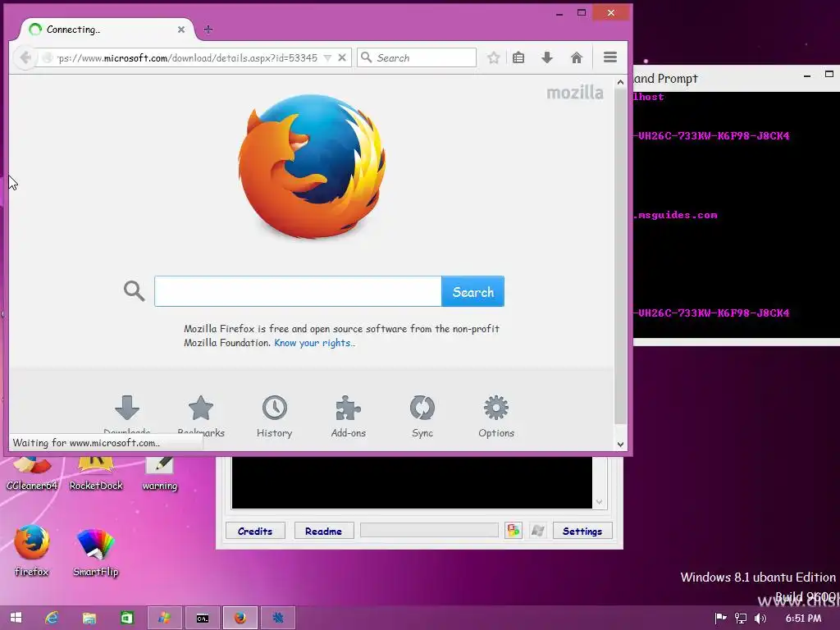Open File Explorer from taskbar
Image resolution: width=840 pixels, height=630 pixels.
point(89,618)
